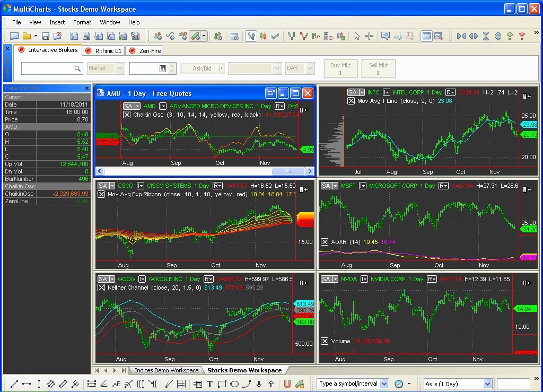Select the text T drawing tool
543x392 pixels.
click(209, 384)
